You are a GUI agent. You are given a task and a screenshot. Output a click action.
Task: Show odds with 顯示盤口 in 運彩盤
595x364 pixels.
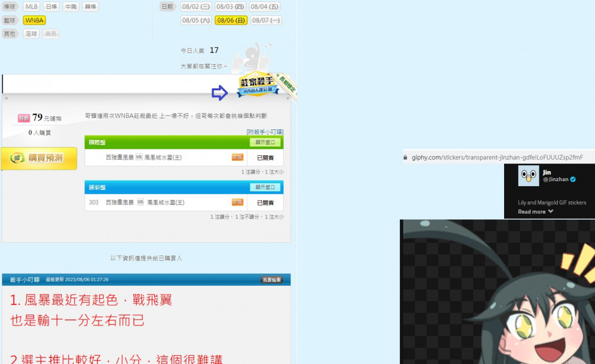click(x=265, y=187)
